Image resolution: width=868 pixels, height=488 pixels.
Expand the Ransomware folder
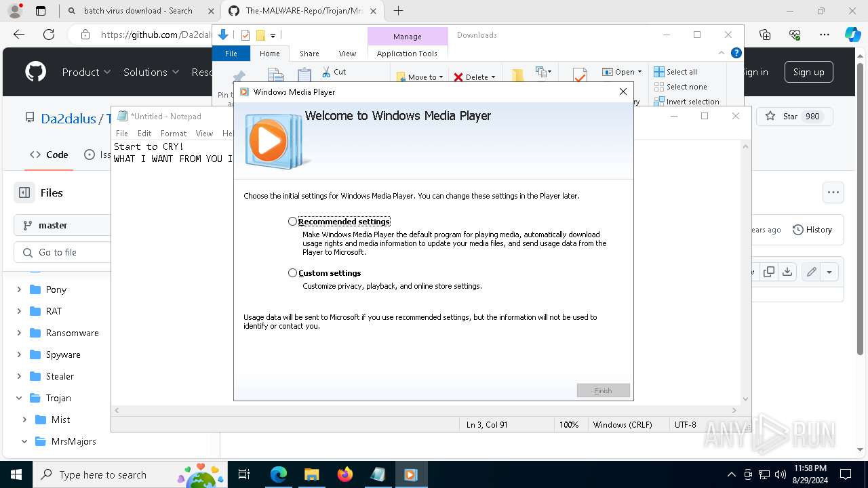point(18,333)
